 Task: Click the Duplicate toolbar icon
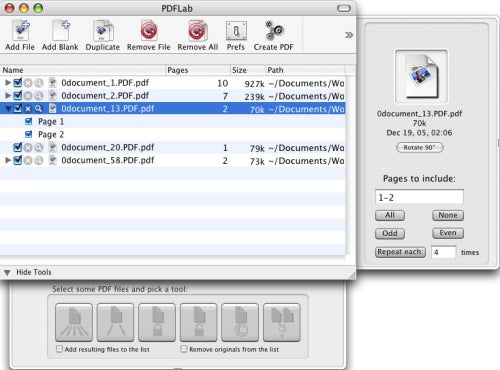(103, 31)
